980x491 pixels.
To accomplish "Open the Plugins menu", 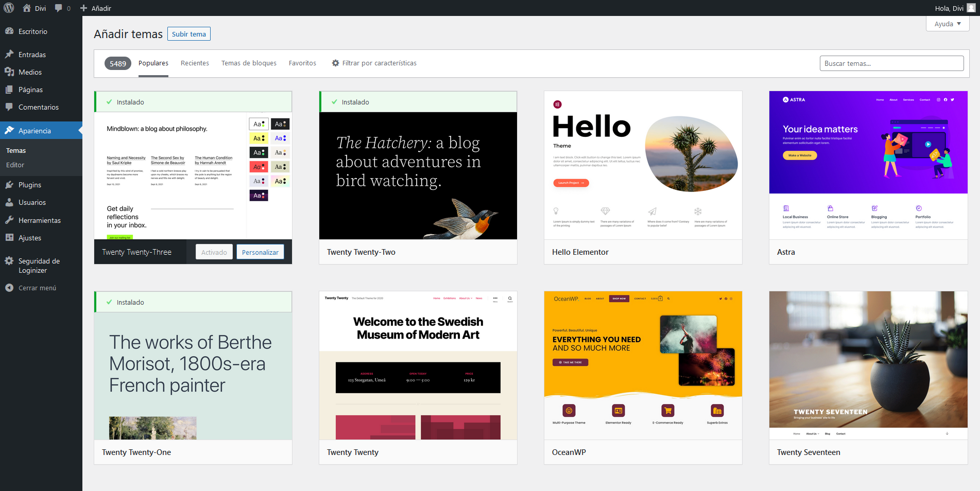I will point(41,185).
